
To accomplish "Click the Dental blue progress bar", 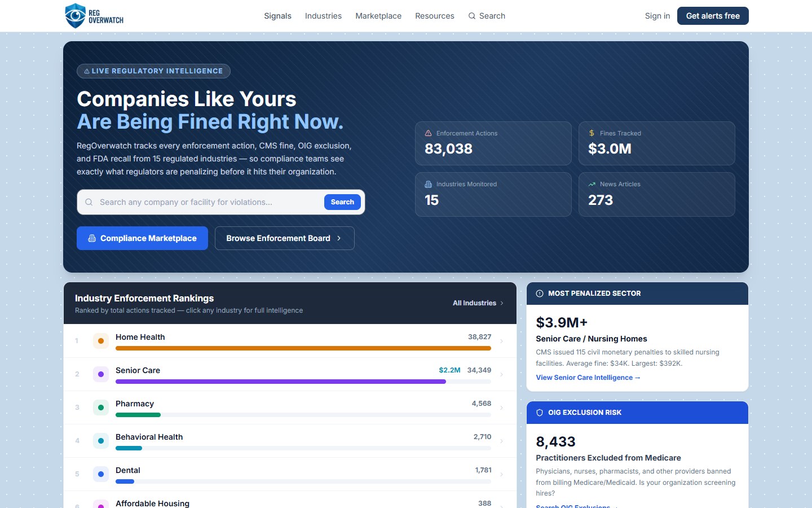I will [125, 481].
